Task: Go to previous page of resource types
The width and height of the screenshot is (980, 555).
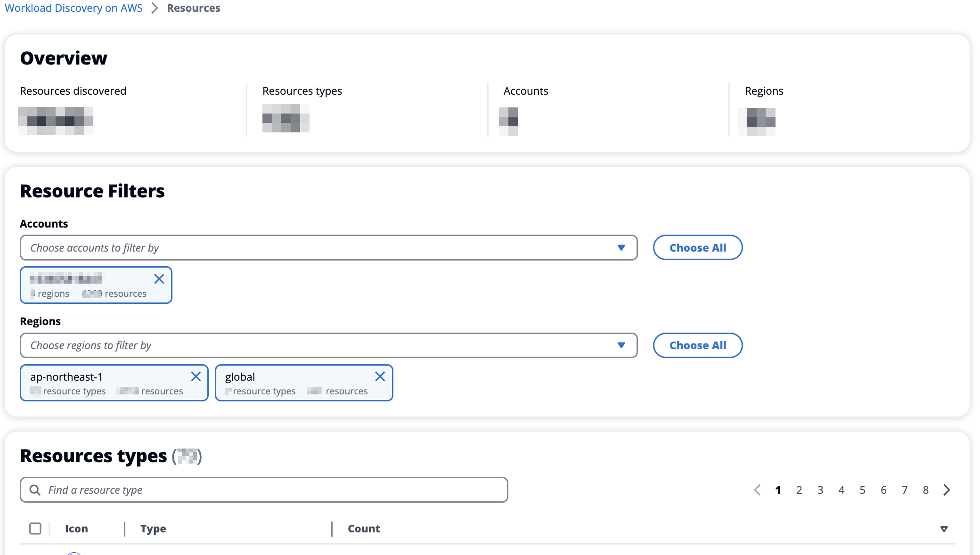Action: pos(757,490)
